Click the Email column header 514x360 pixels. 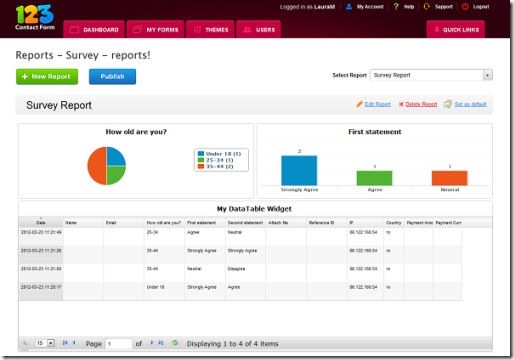124,222
